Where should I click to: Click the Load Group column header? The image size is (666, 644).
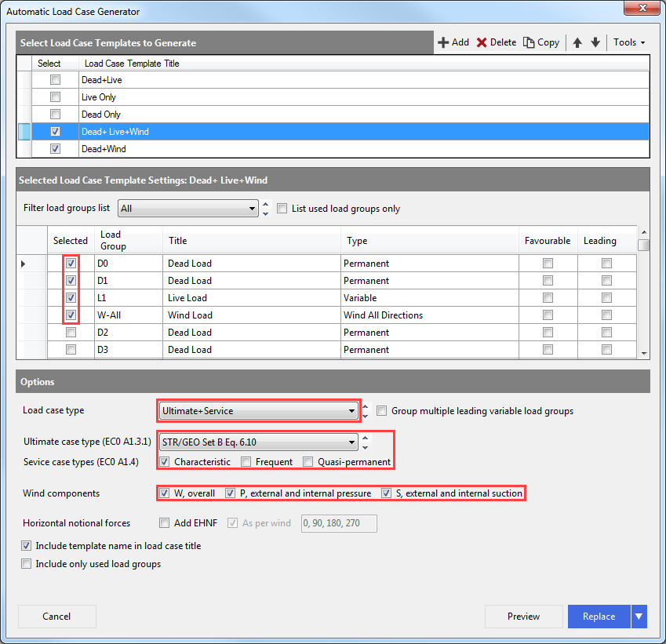(113, 240)
